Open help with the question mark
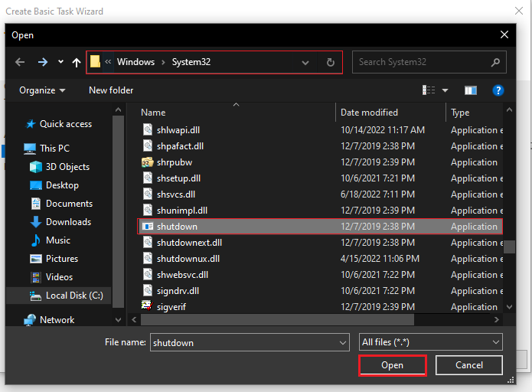This screenshot has height=392, width=532. click(498, 90)
